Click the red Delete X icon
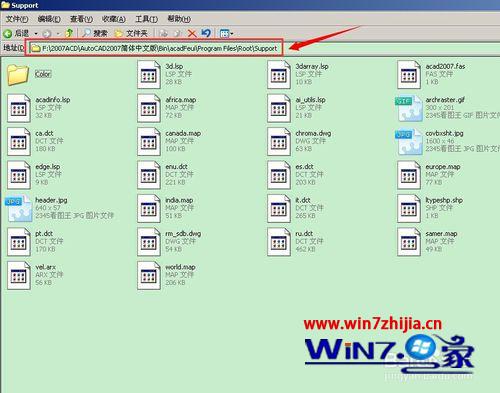This screenshot has height=393, width=500. [x=192, y=33]
